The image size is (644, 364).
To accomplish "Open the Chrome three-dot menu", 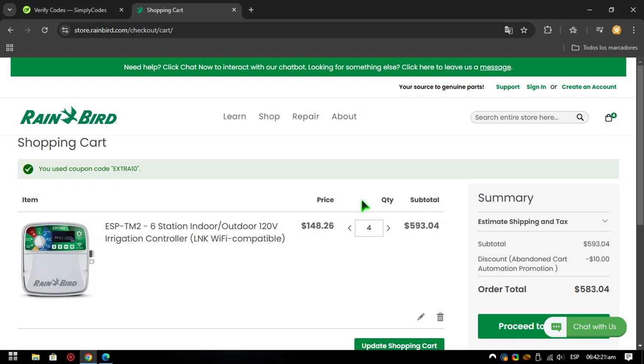I will coord(634,30).
